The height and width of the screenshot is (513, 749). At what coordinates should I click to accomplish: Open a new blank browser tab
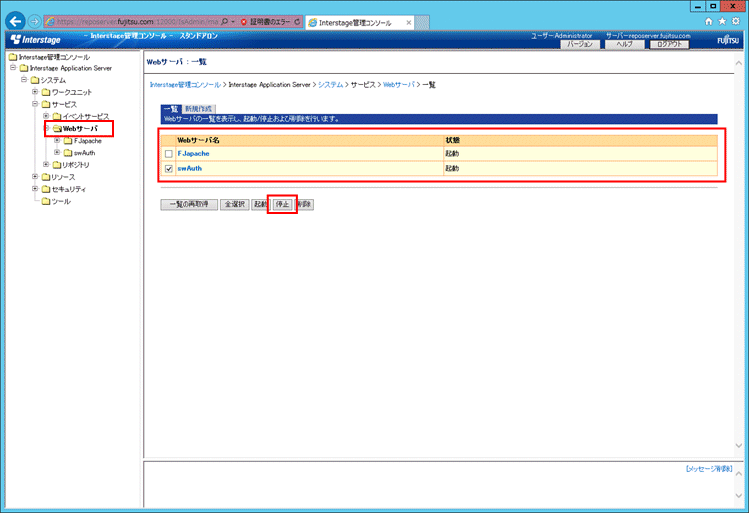tap(422, 22)
